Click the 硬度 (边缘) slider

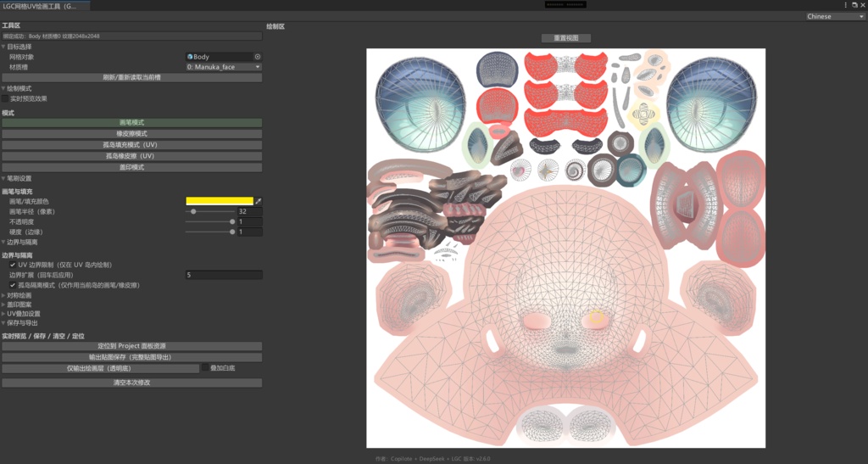210,232
